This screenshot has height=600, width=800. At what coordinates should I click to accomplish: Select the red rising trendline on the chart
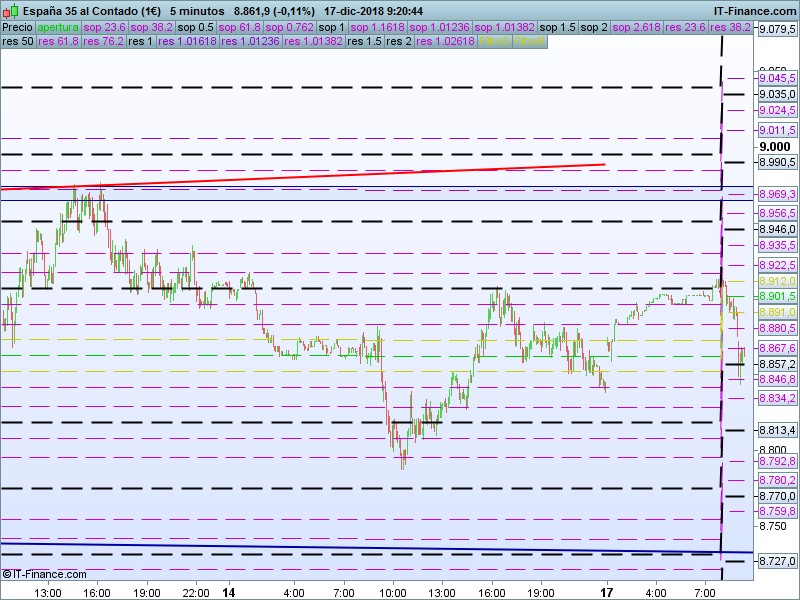[x=303, y=177]
